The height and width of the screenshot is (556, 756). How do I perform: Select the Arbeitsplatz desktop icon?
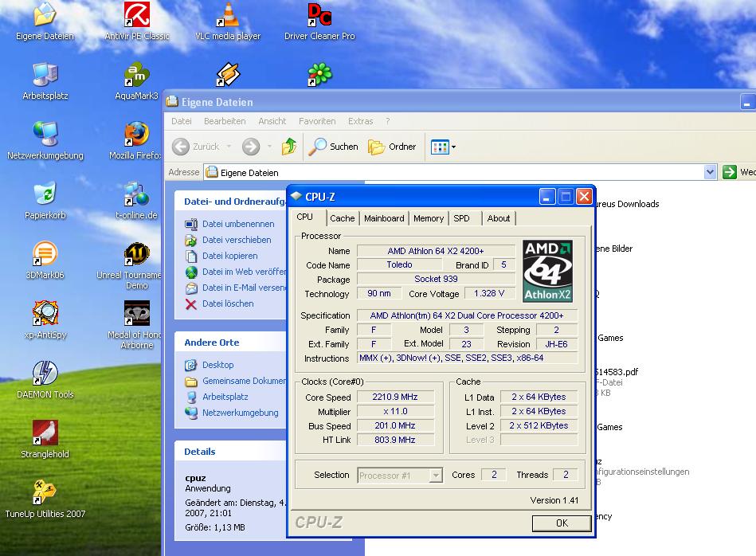click(x=45, y=81)
